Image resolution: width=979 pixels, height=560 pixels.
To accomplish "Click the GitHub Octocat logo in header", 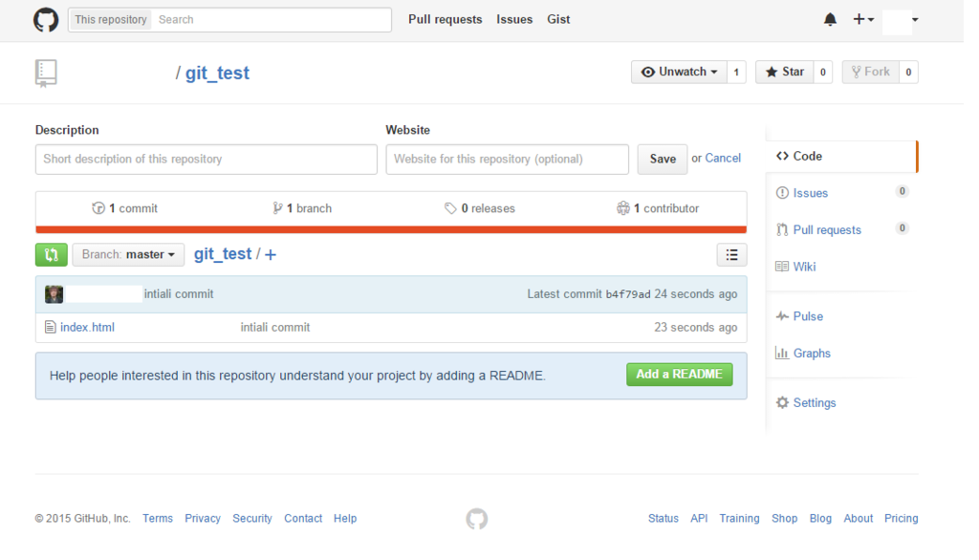I will pyautogui.click(x=46, y=19).
